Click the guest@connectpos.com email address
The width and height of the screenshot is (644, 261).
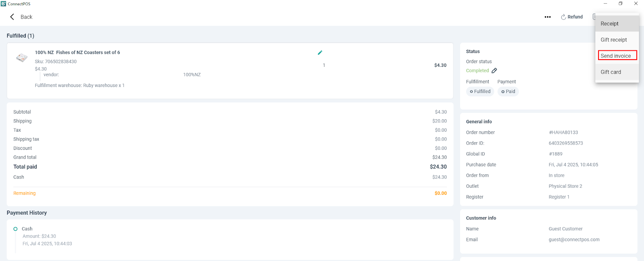[x=574, y=240]
